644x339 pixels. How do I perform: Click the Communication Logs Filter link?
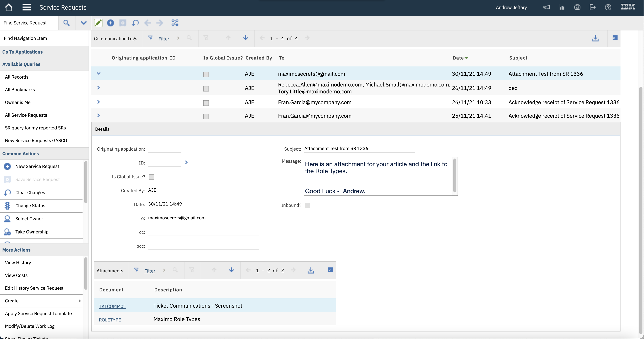click(164, 39)
